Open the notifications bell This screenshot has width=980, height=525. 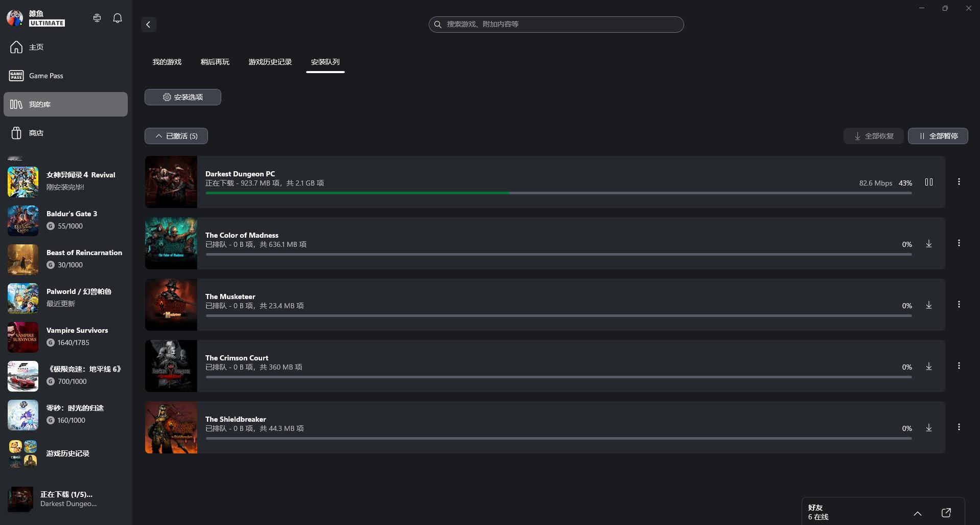(118, 18)
